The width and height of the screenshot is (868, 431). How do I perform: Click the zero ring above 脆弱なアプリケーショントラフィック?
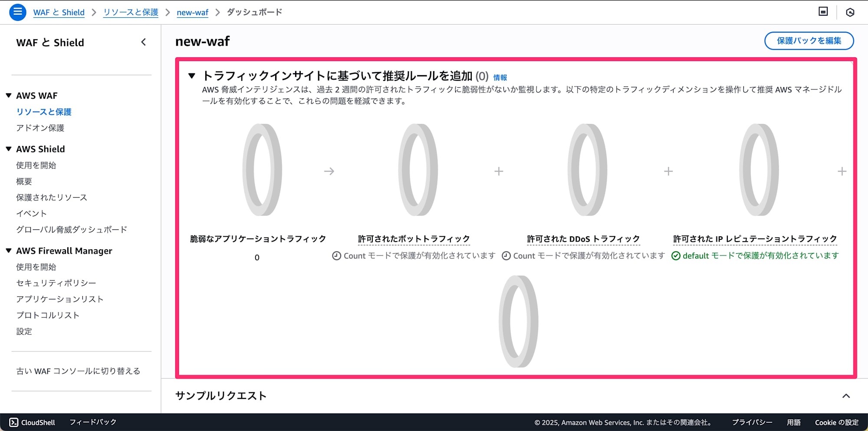coord(262,170)
